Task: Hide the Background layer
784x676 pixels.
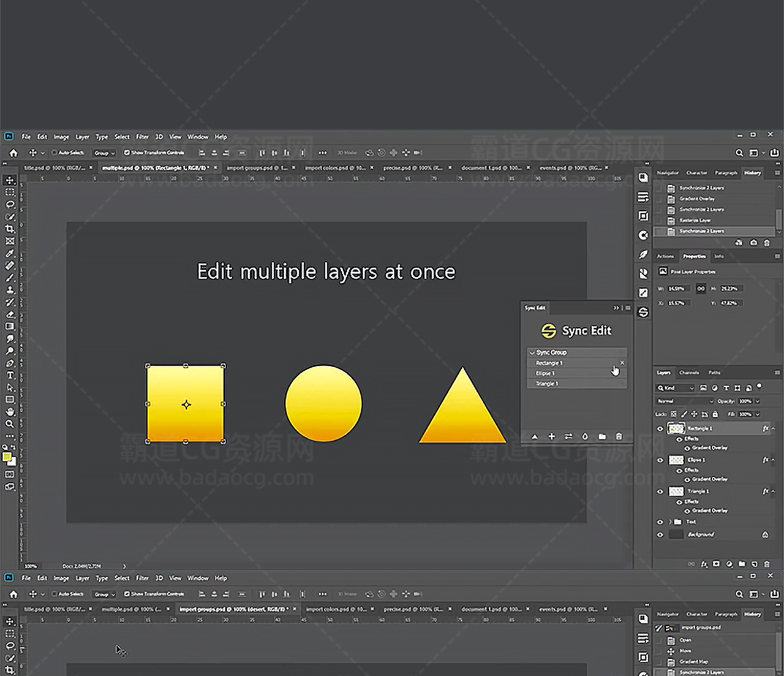Action: pos(660,534)
